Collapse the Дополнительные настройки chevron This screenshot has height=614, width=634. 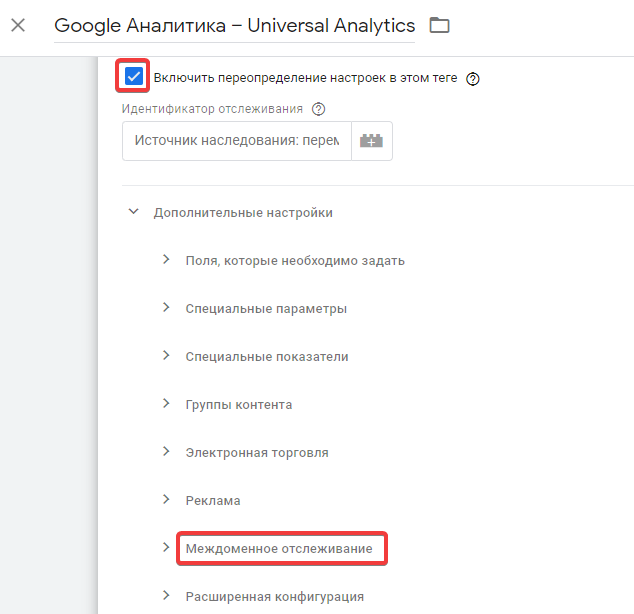[x=133, y=211]
